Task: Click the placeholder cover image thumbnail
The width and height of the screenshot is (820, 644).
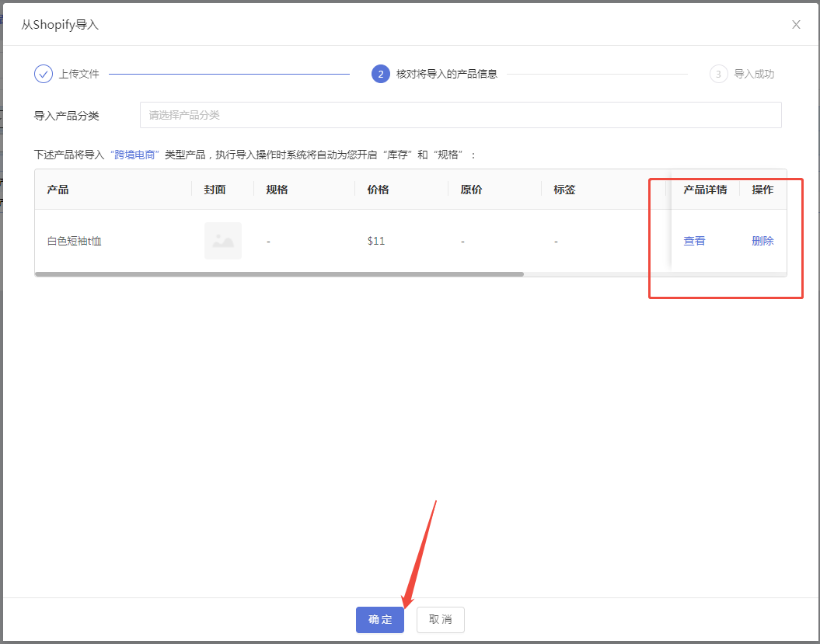Action: click(223, 241)
